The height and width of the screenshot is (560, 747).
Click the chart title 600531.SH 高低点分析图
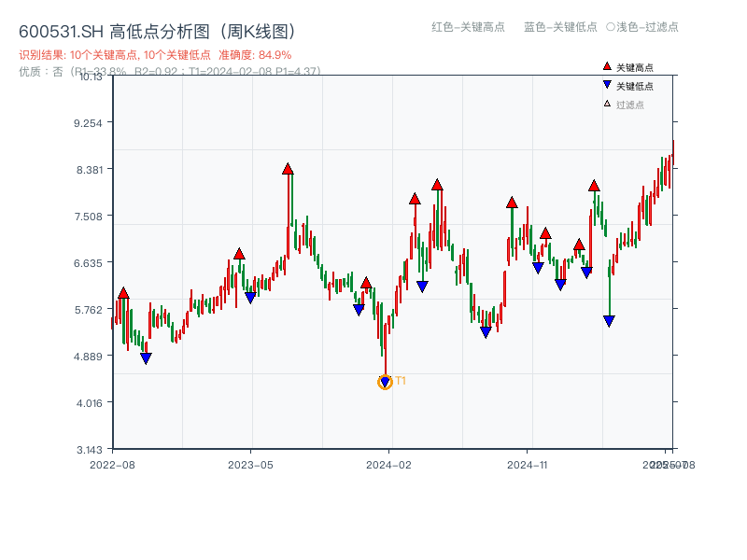(158, 32)
